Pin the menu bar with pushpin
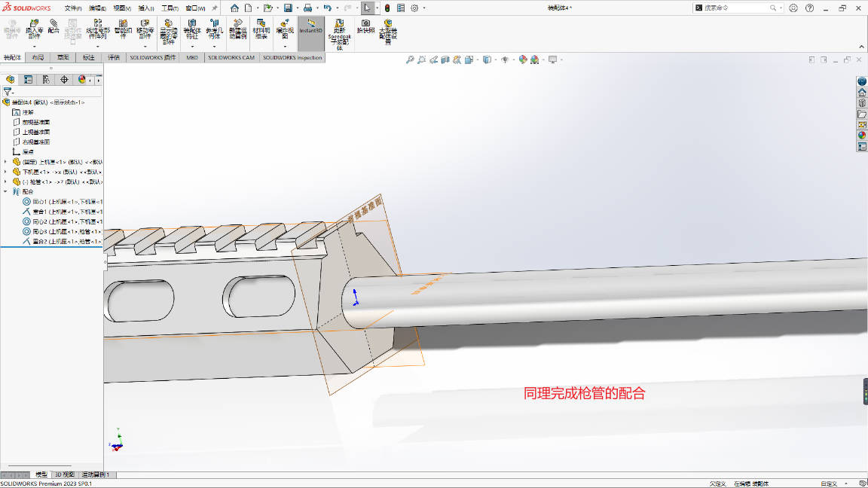Image resolution: width=868 pixels, height=488 pixels. pos(215,8)
